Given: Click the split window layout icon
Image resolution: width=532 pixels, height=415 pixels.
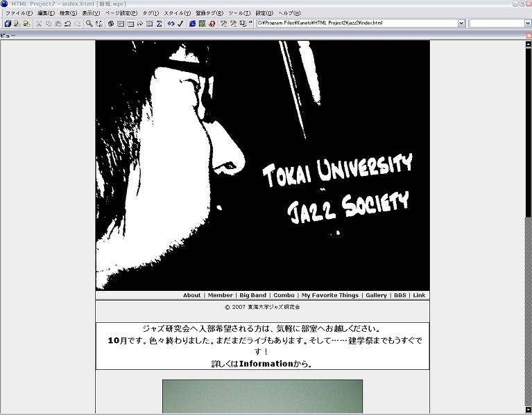Looking at the screenshot, I should tap(121, 24).
